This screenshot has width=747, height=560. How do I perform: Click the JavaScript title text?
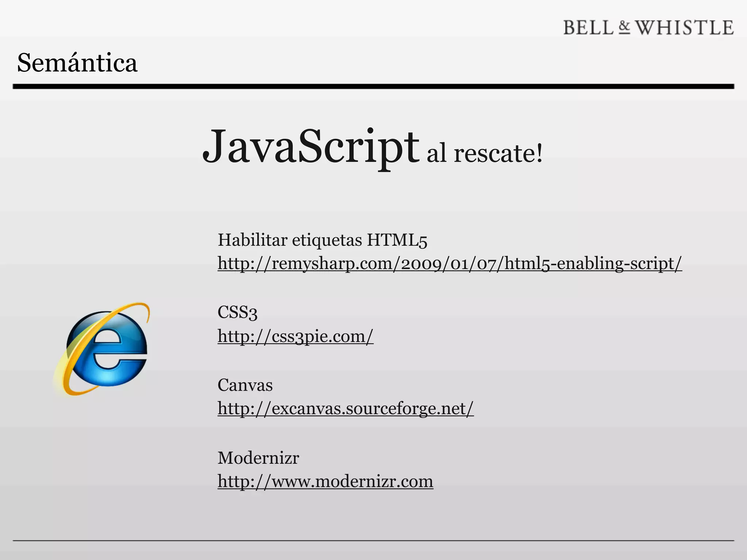(x=311, y=149)
